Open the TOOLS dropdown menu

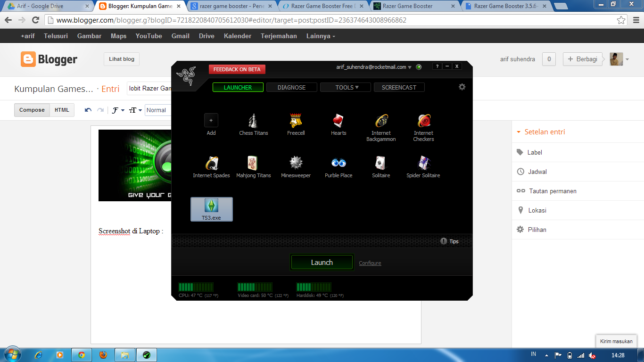345,87
